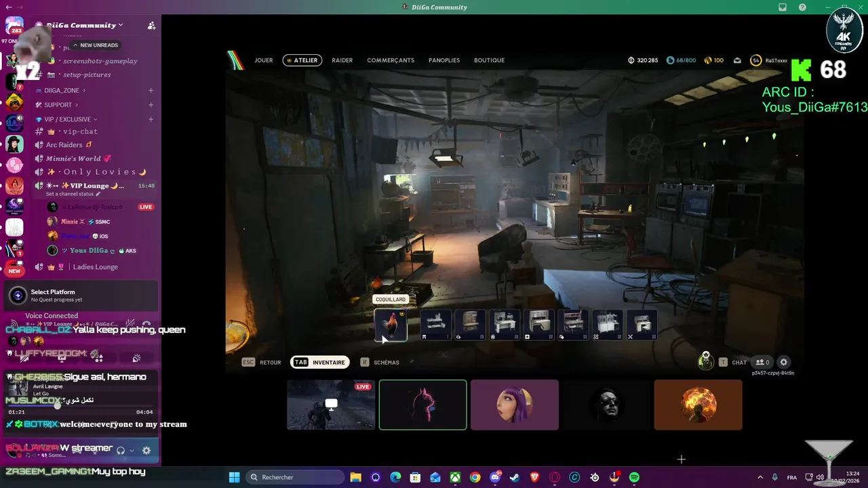Open the JOUER tab in the game

[264, 60]
